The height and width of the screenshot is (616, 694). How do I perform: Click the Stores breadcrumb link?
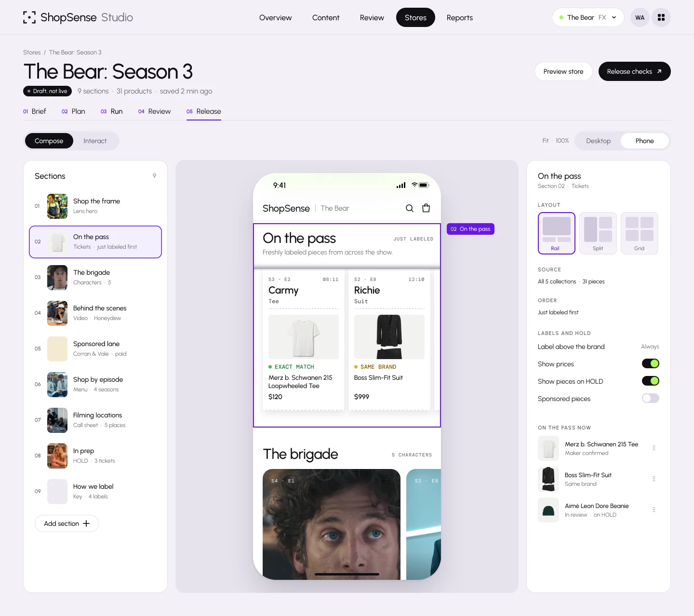click(32, 53)
